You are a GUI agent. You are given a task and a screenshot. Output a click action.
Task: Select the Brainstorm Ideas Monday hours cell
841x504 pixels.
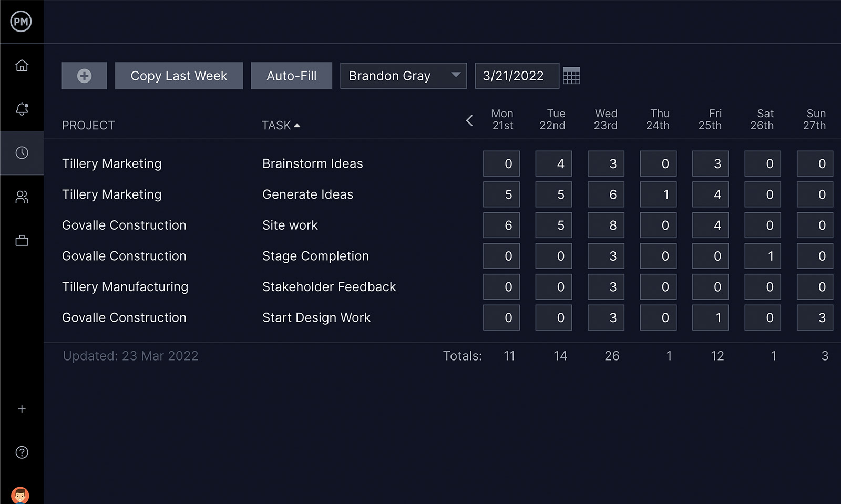point(501,163)
